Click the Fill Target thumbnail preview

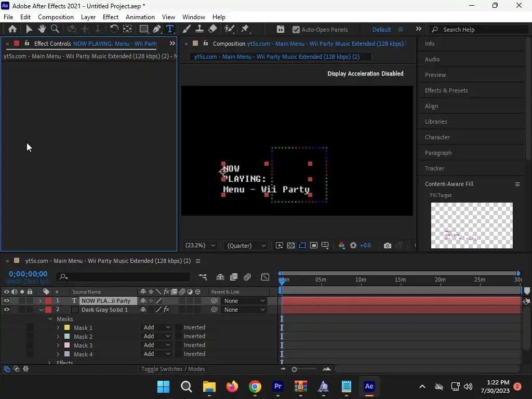472,225
